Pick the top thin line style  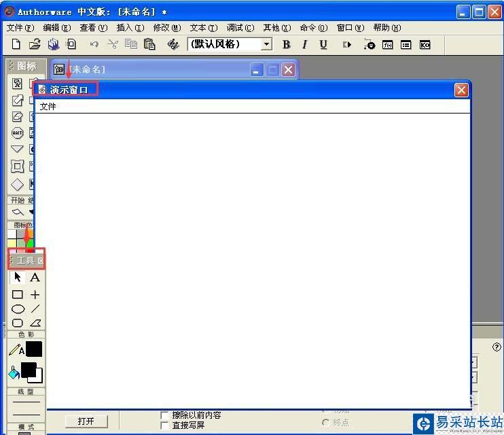(x=26, y=402)
